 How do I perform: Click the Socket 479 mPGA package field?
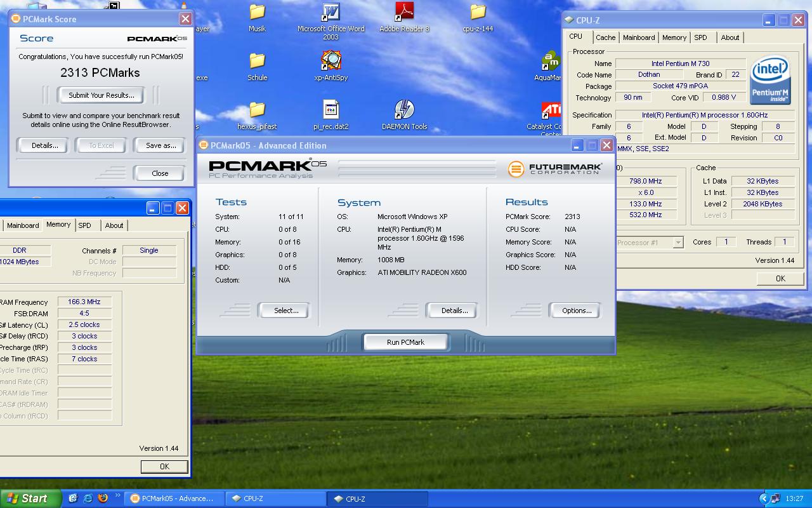click(681, 86)
